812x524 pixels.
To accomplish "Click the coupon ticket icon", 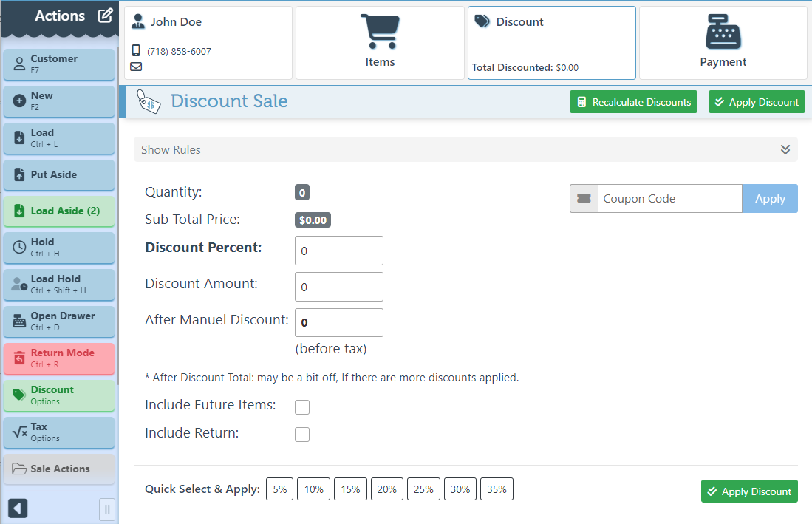I will 584,199.
